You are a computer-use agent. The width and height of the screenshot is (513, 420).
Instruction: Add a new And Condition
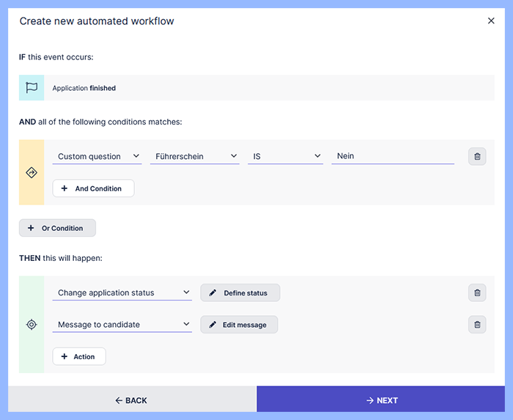click(x=93, y=188)
